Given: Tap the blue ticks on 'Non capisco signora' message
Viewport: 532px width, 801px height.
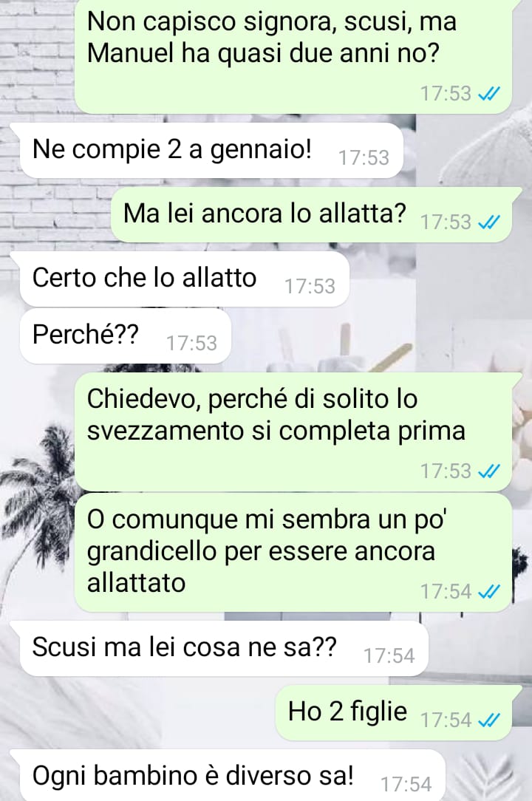Looking at the screenshot, I should tap(488, 94).
